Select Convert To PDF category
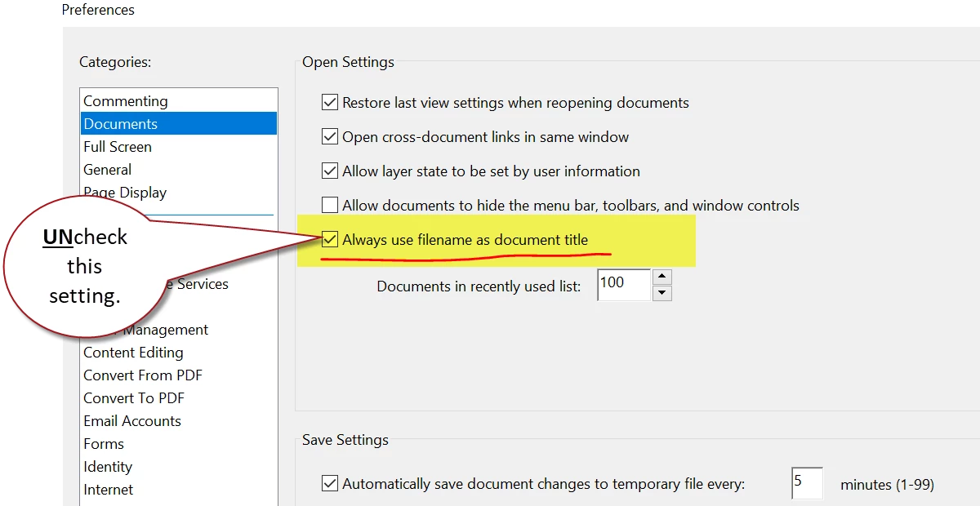Screen dimensions: 980x506 [179, 398]
